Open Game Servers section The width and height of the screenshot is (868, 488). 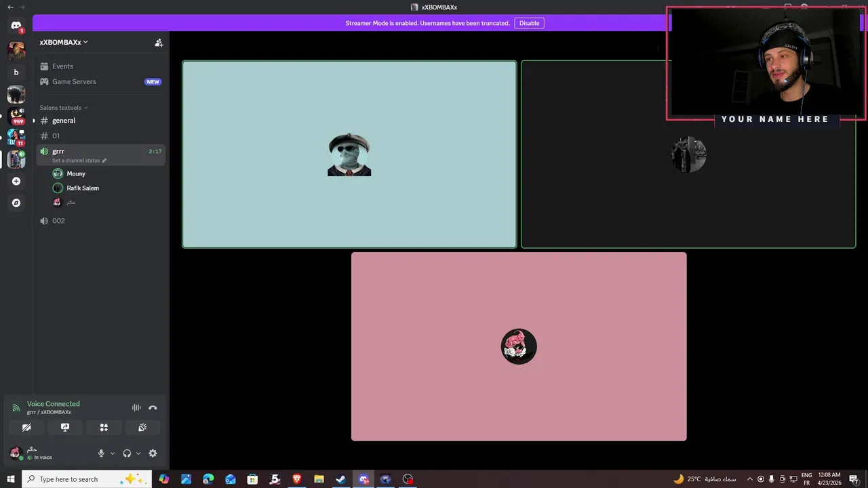pos(100,81)
